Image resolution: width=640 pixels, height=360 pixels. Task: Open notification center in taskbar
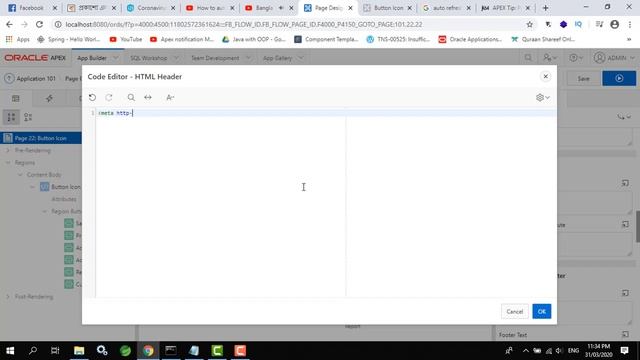[624, 351]
